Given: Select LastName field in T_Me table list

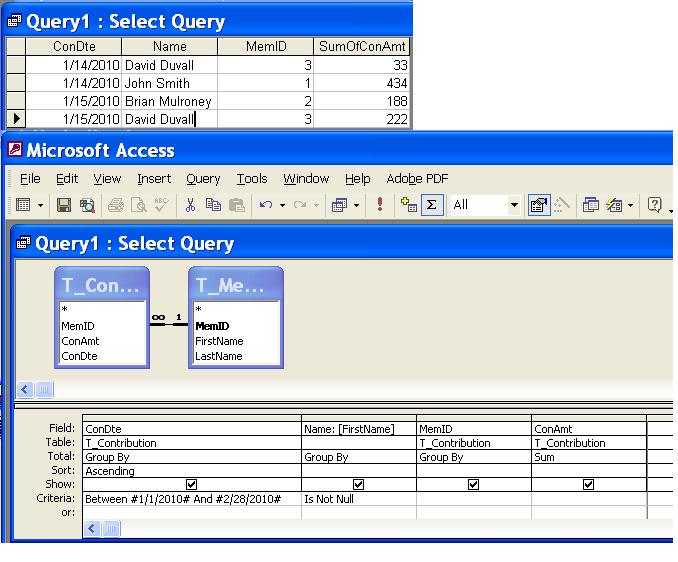Looking at the screenshot, I should coord(218,356).
